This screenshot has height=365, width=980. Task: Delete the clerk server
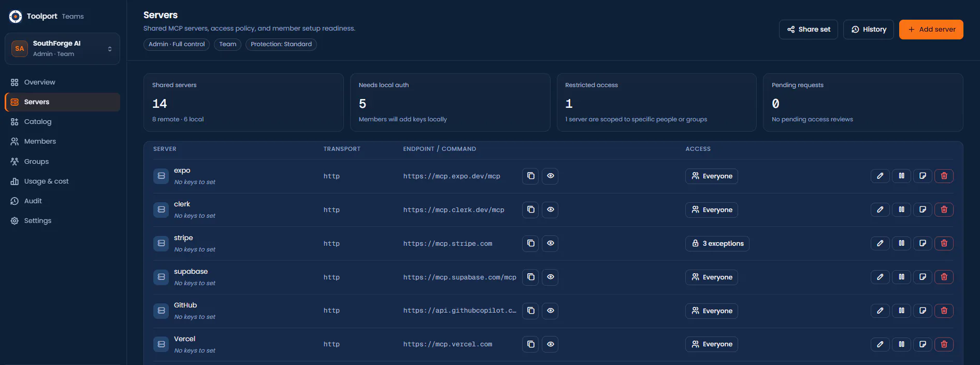click(944, 209)
